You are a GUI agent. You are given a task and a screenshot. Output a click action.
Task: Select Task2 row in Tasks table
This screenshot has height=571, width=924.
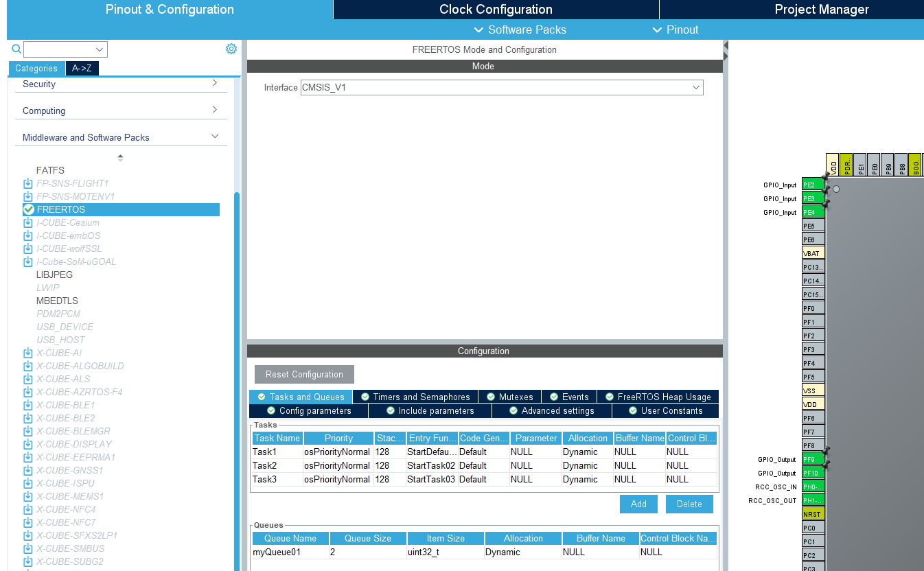[x=484, y=465]
